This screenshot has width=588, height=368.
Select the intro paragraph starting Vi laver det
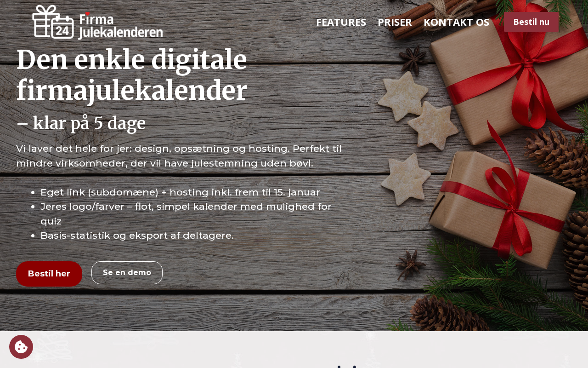tap(179, 156)
